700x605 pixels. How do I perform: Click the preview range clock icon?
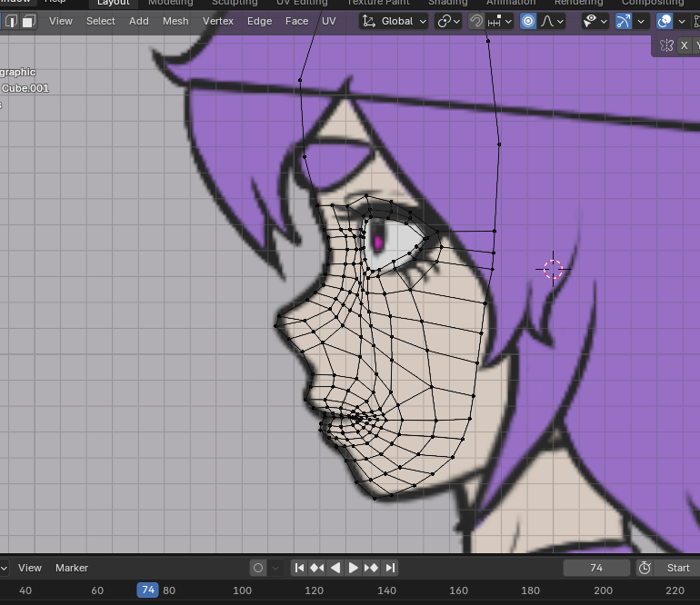point(645,568)
